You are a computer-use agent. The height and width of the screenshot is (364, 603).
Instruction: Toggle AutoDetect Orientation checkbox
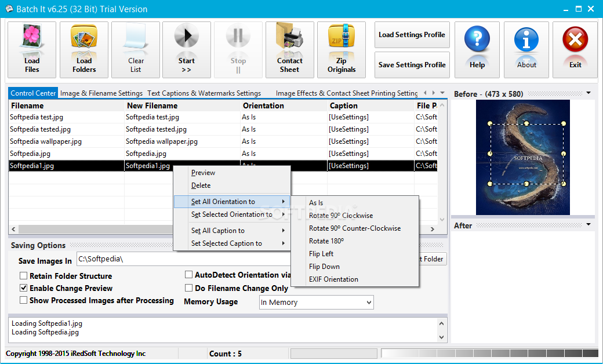tap(188, 275)
